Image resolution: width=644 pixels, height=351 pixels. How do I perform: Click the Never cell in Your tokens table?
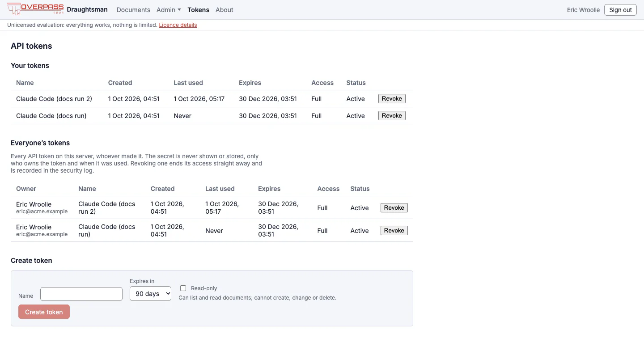point(182,116)
